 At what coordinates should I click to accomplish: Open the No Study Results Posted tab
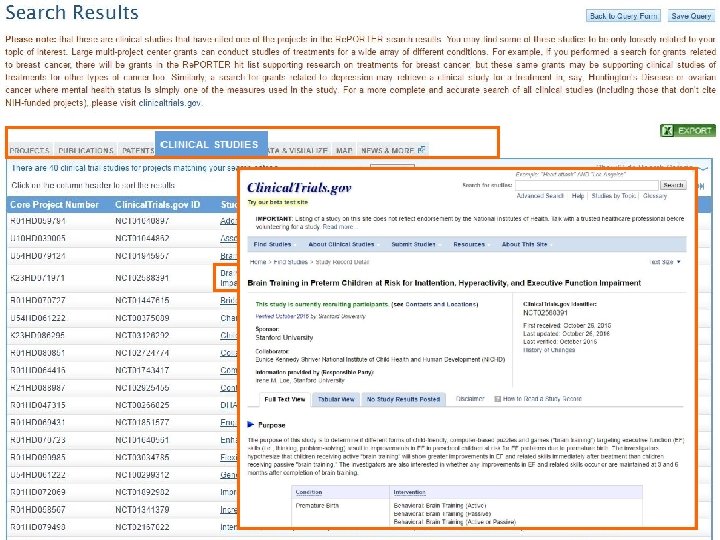(404, 399)
